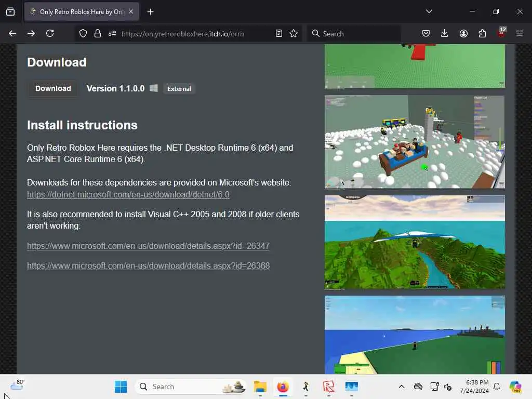
Task: Open the running figure taskbar app
Action: point(305,387)
